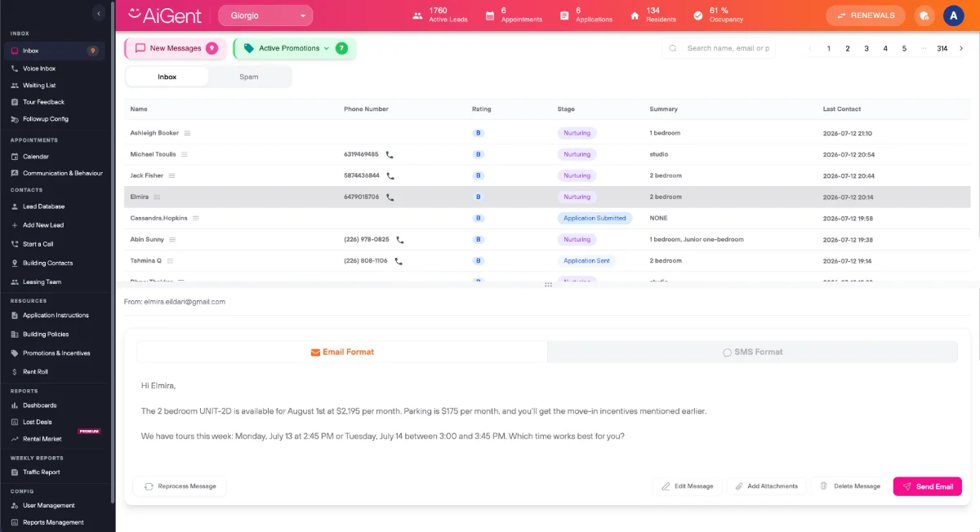Open the menu icon next to Elmira
980x532 pixels.
(x=157, y=197)
